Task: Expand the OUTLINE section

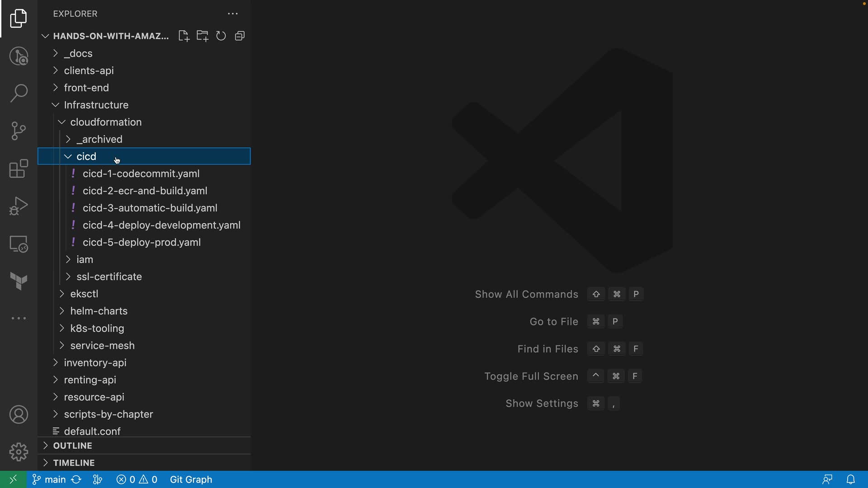Action: [x=72, y=446]
